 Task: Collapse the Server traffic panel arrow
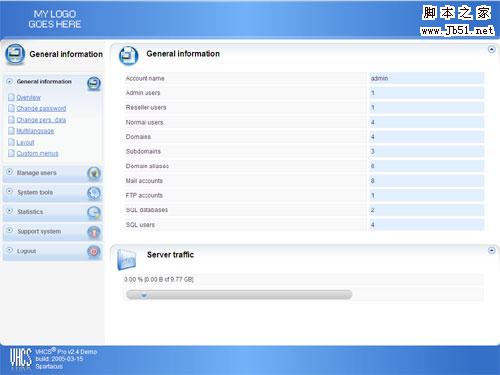pyautogui.click(x=491, y=250)
